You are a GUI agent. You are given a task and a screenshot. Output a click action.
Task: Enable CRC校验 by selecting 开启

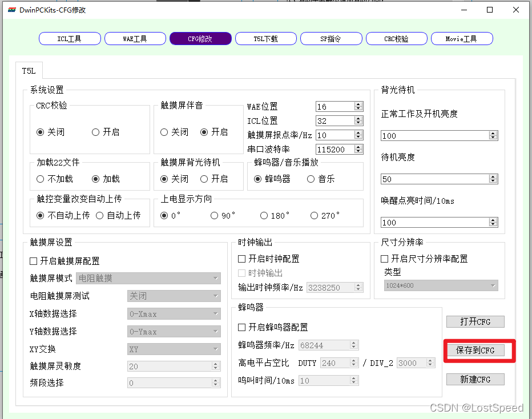[x=95, y=132]
